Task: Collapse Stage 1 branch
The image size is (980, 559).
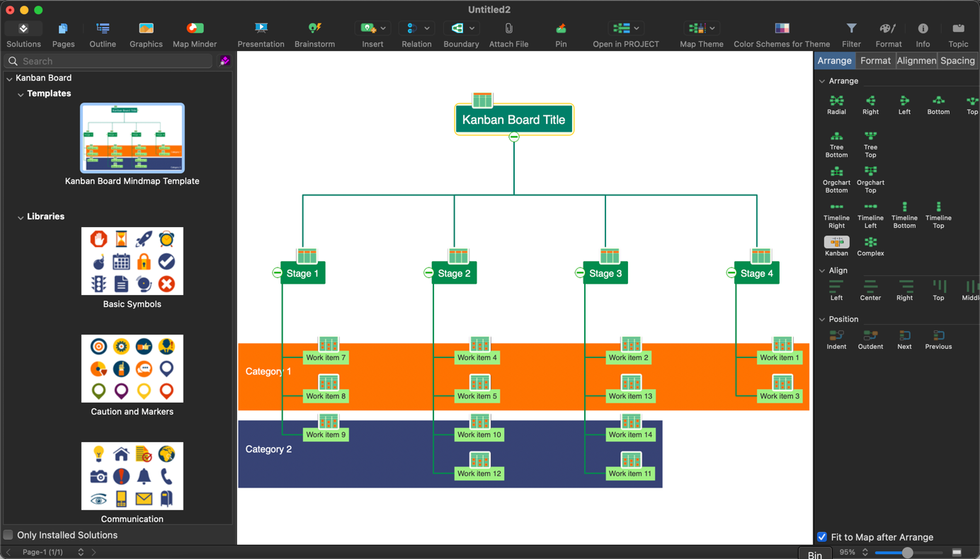Action: [x=277, y=272]
